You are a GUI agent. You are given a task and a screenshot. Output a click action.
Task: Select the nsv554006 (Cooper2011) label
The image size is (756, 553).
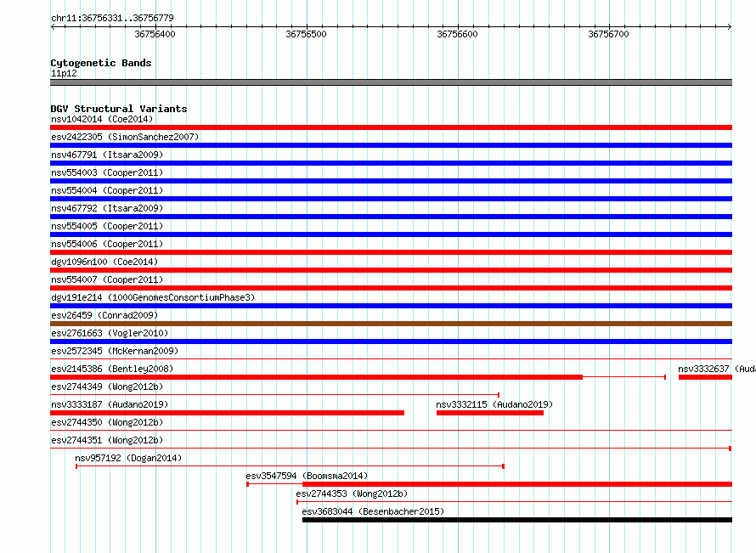107,244
